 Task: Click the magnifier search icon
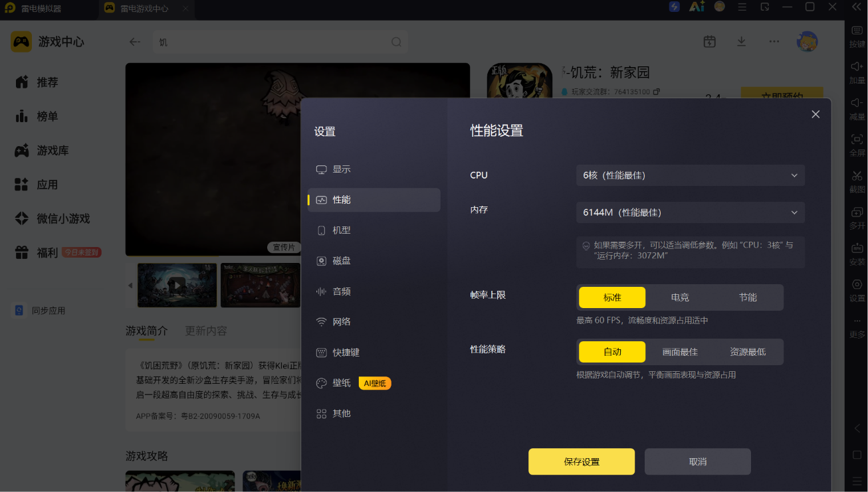[396, 42]
